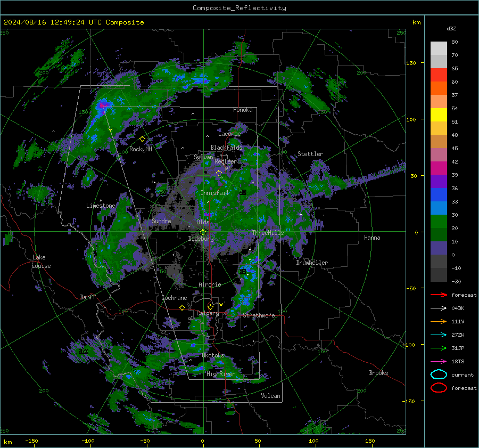Click the Sundre city label

pyautogui.click(x=161, y=221)
